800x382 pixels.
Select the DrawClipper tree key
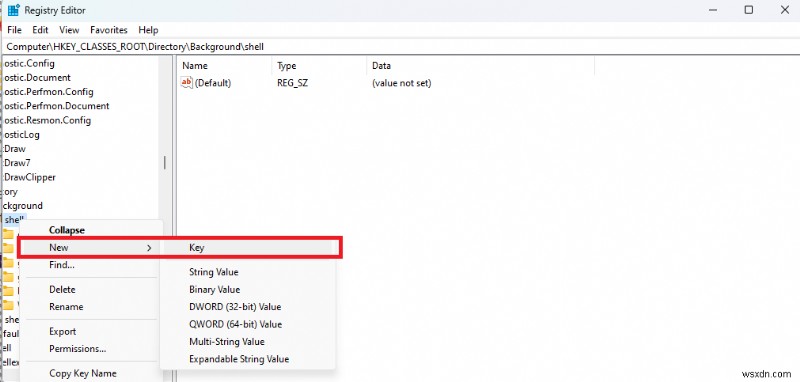[x=30, y=177]
